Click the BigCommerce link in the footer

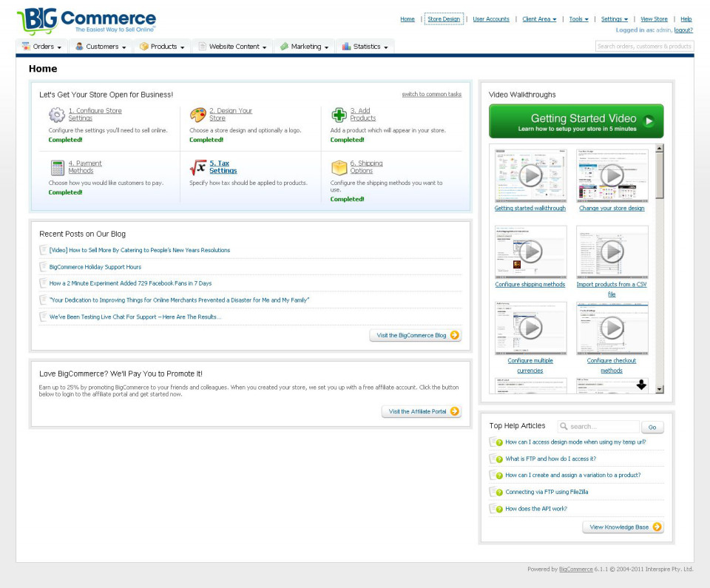(x=575, y=569)
